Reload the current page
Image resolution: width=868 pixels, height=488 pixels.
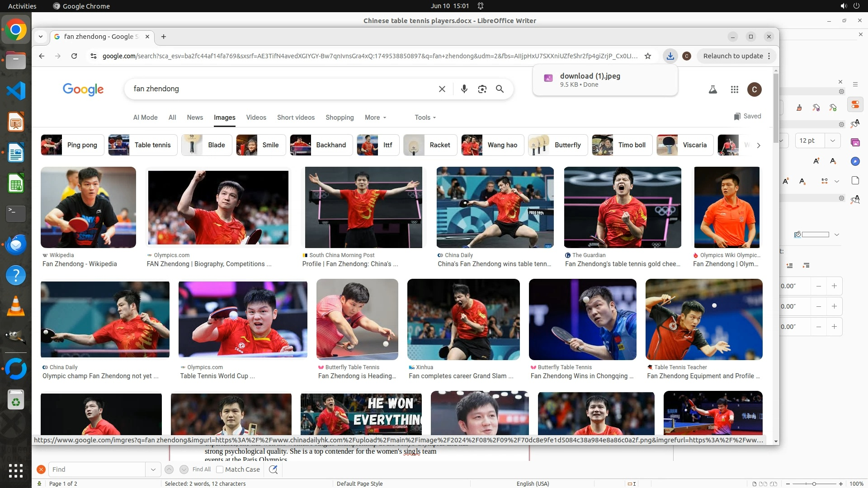(74, 56)
